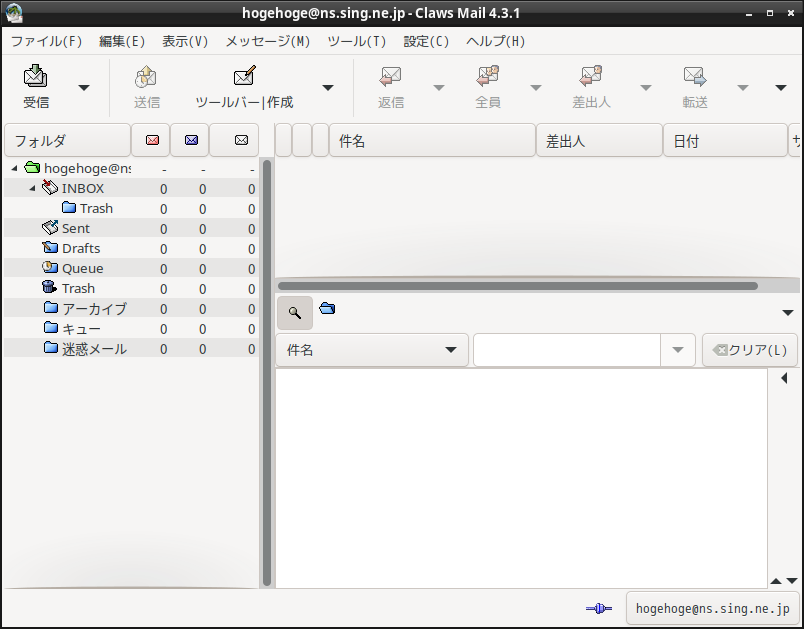Collapse the hogehoge account tree
Screen dimensions: 804x629
click(14, 168)
